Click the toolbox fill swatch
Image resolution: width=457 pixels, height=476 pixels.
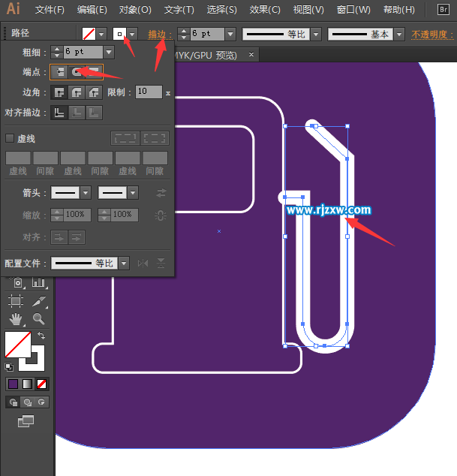tap(17, 345)
